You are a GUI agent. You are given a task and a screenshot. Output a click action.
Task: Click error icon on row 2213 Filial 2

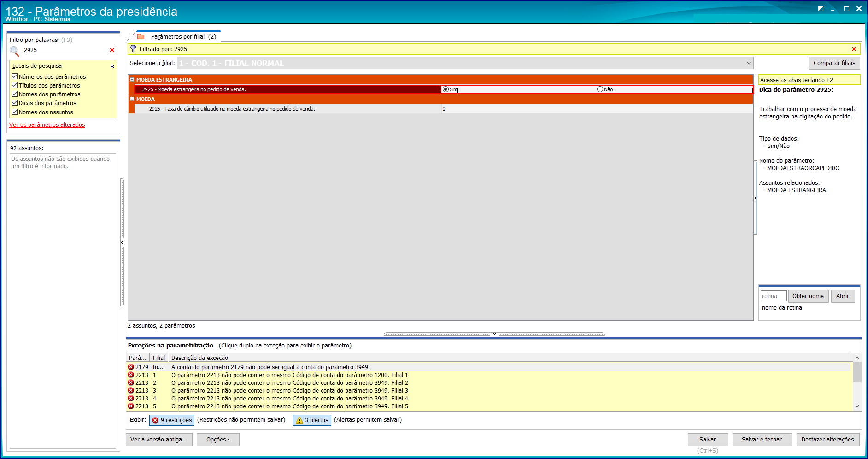click(x=131, y=383)
